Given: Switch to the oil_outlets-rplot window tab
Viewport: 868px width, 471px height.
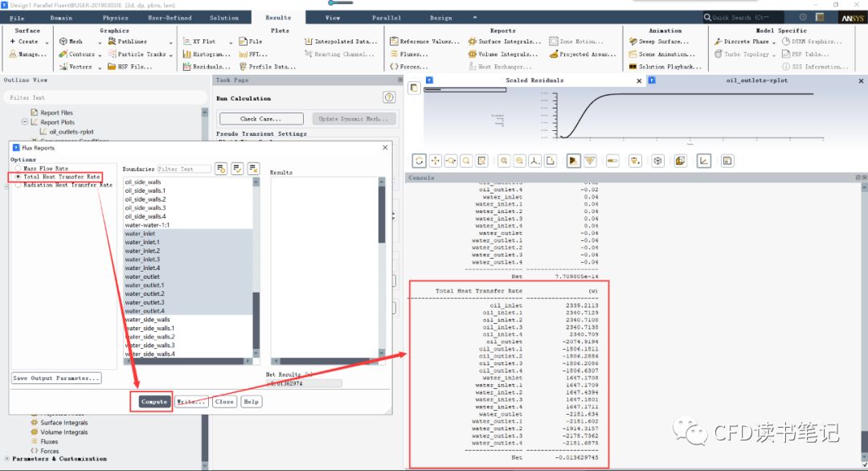Looking at the screenshot, I should click(x=756, y=80).
